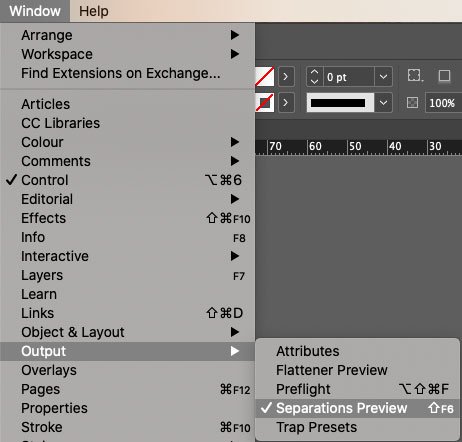Click the stroke colour None swatch
The height and width of the screenshot is (442, 462).
point(265,102)
